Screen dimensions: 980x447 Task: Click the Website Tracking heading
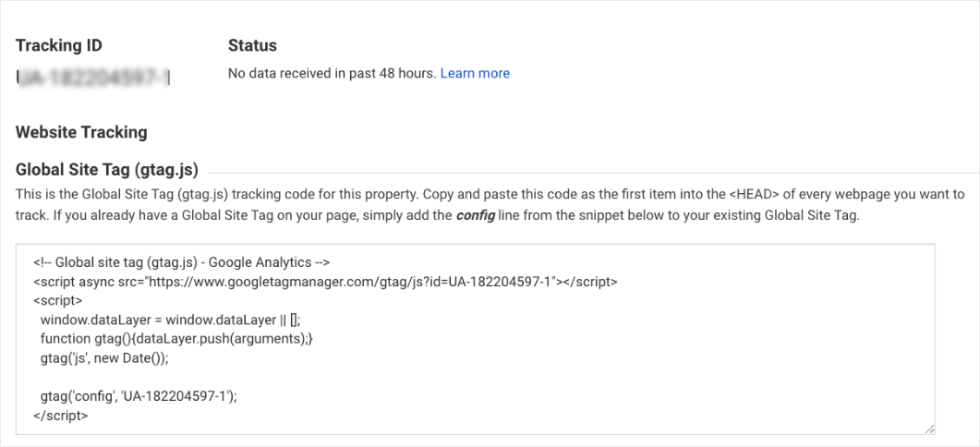[x=81, y=132]
